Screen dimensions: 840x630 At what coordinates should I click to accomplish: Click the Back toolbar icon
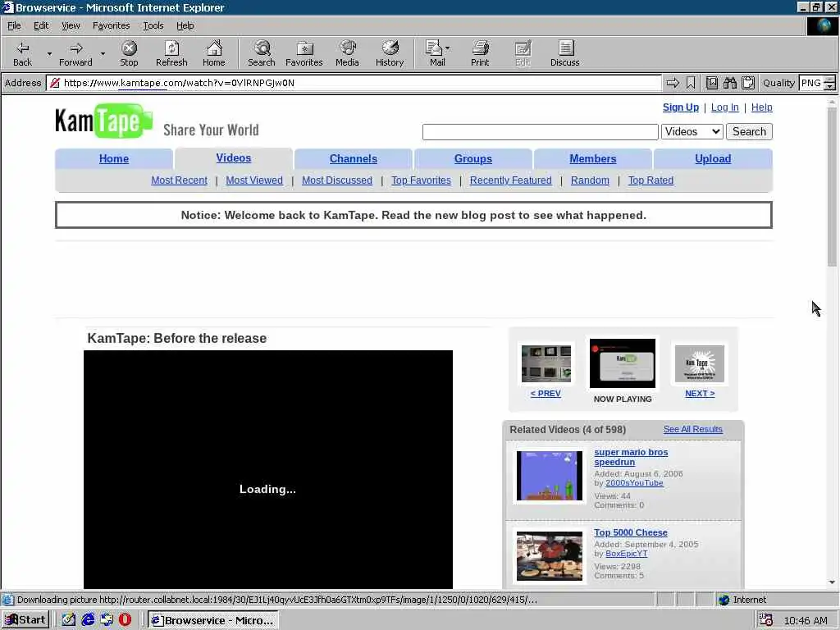pyautogui.click(x=22, y=53)
